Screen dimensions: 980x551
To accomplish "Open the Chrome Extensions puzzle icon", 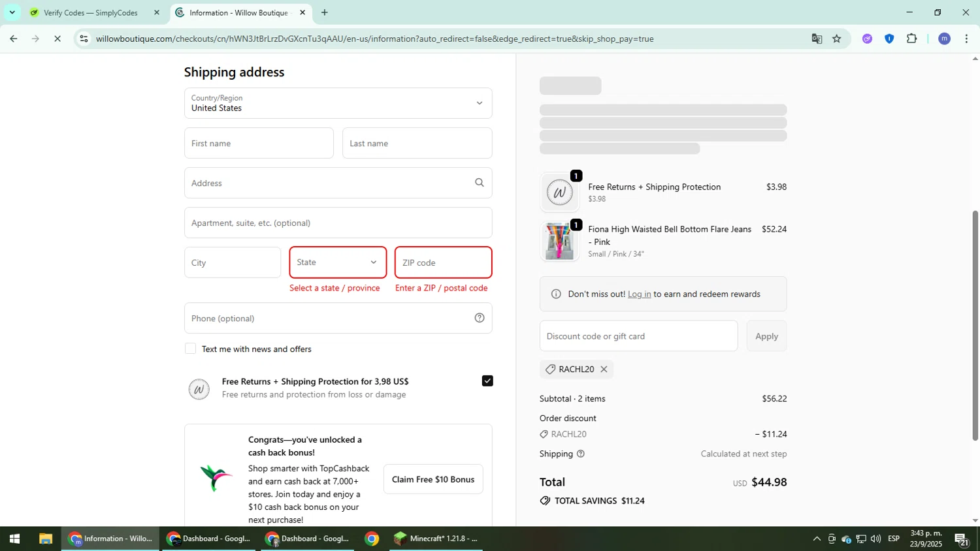I will tap(912, 39).
